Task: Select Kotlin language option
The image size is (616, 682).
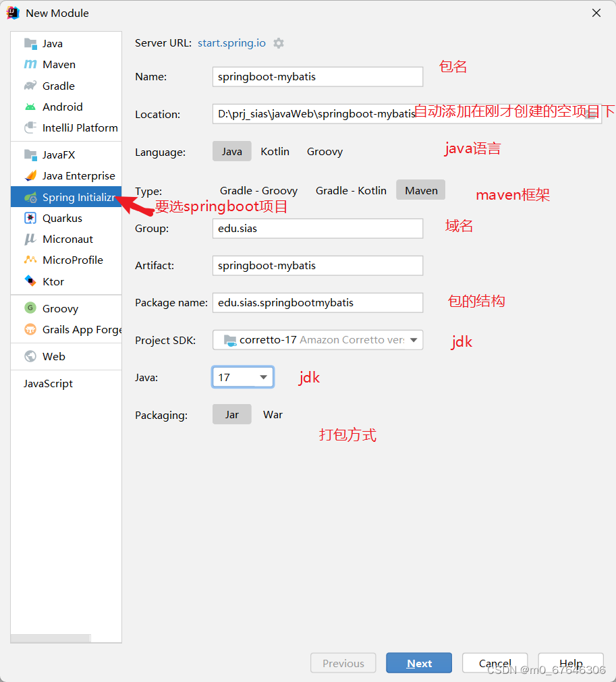Action: 275,151
